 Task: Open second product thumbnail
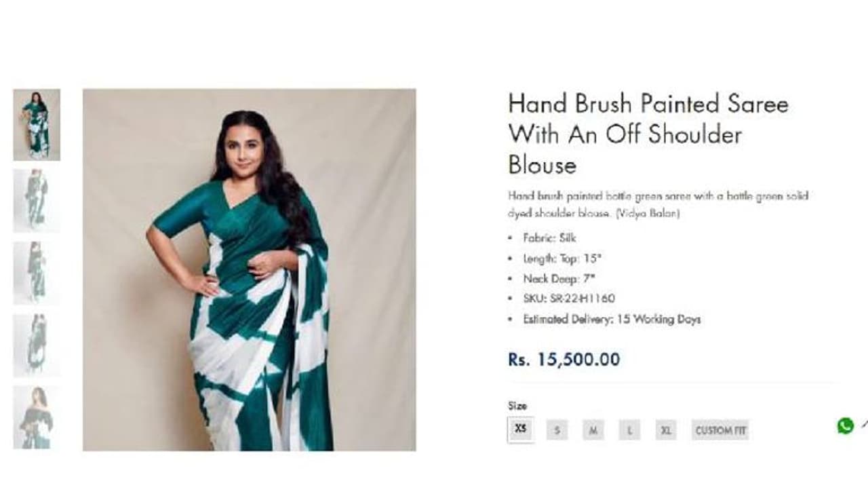tap(37, 200)
